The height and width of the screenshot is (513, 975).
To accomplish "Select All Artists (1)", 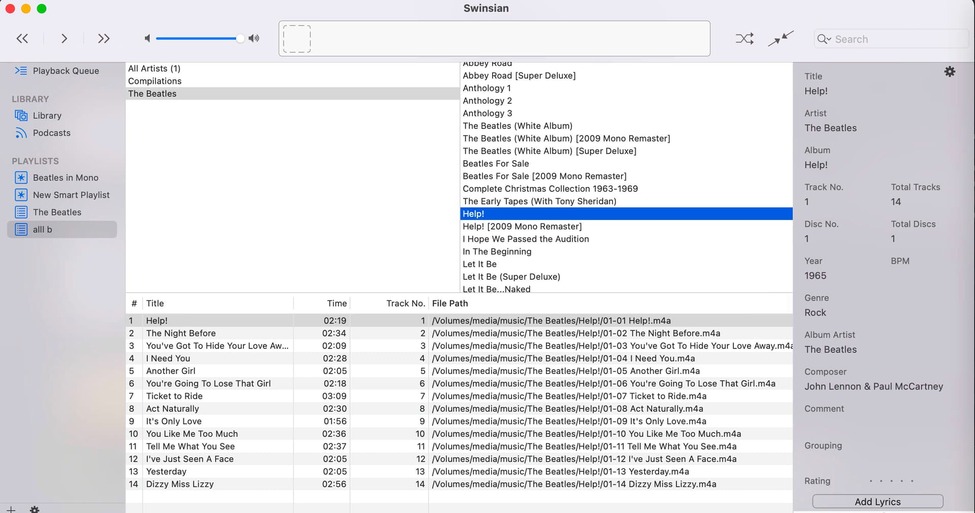I will click(292, 68).
